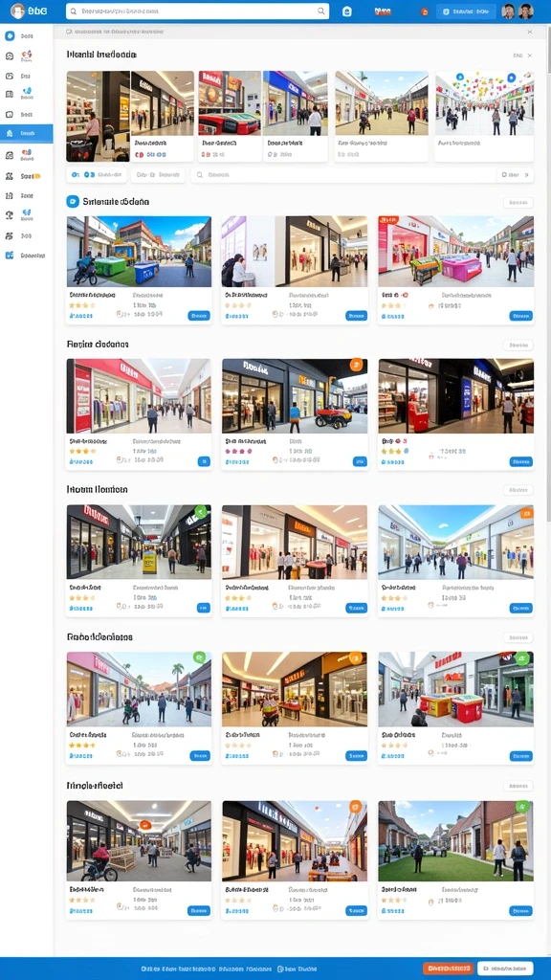
Task: Open the carousel card showing red arcade machines
Action: pos(229,116)
